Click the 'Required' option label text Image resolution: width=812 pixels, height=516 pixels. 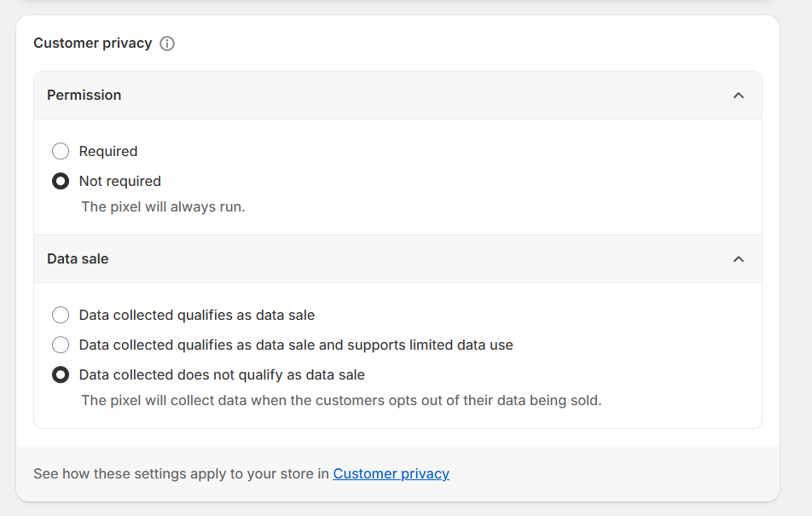[x=108, y=151]
